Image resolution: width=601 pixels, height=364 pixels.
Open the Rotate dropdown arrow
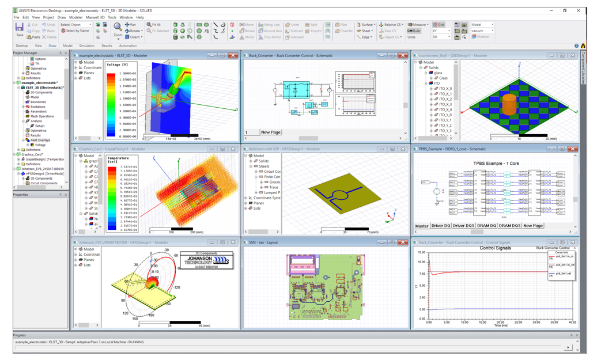(x=142, y=31)
